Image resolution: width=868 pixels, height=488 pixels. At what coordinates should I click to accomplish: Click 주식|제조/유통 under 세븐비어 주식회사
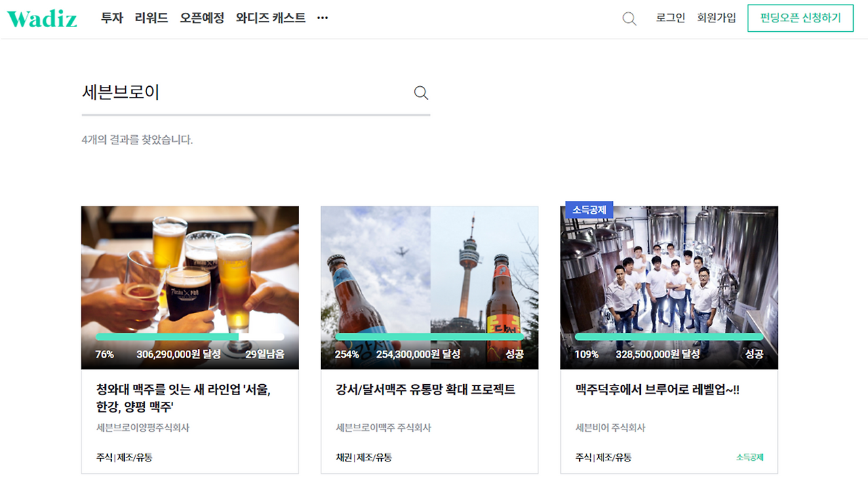click(x=604, y=457)
